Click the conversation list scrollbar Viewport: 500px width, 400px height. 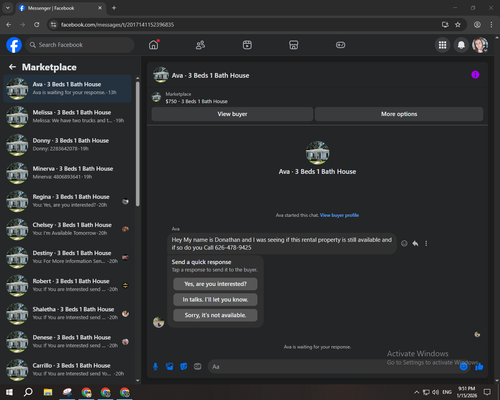[x=138, y=143]
